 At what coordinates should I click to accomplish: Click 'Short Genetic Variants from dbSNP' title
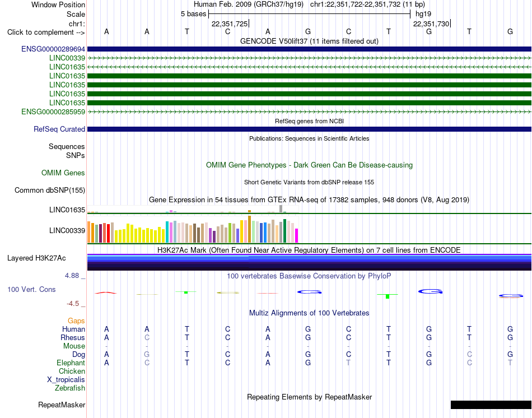coord(310,182)
